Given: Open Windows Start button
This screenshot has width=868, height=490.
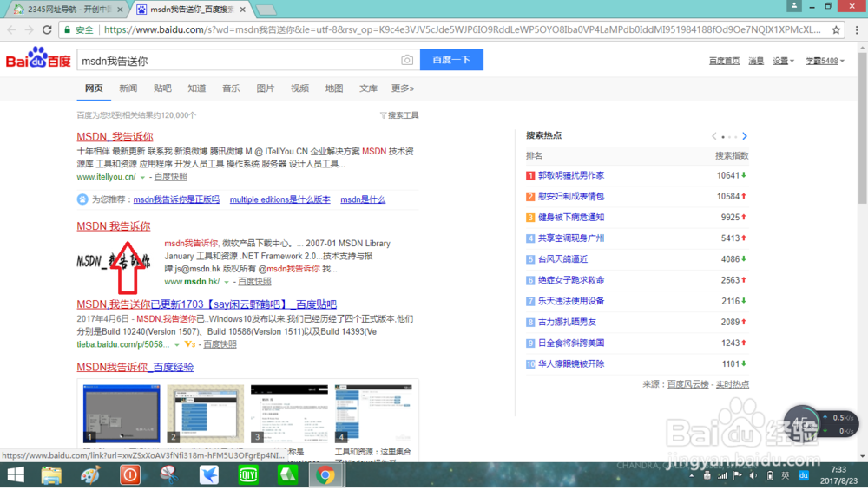Looking at the screenshot, I should tap(16, 475).
